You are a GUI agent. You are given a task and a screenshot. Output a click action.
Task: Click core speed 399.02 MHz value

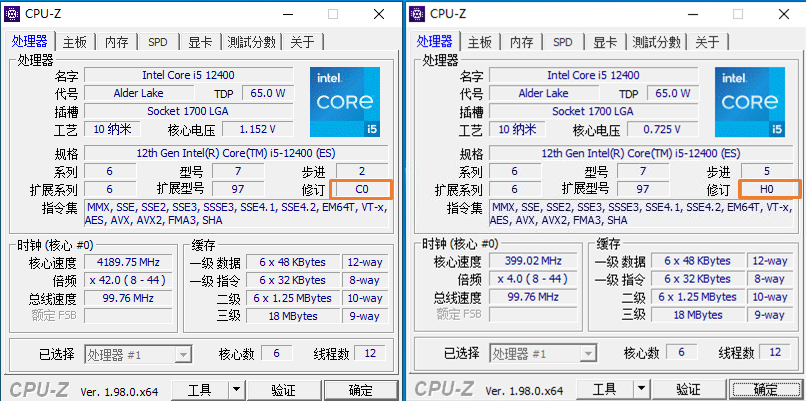click(534, 261)
